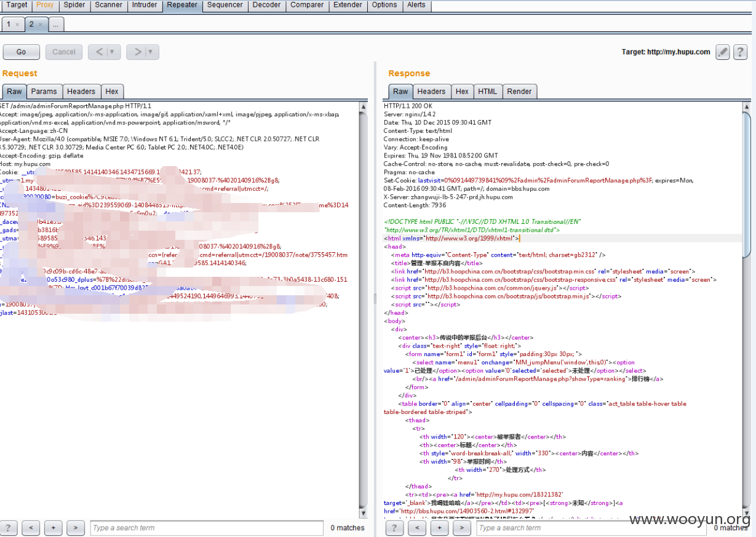Screen dimensions: 756x537
Task: Open the Intruder tab
Action: tap(145, 5)
